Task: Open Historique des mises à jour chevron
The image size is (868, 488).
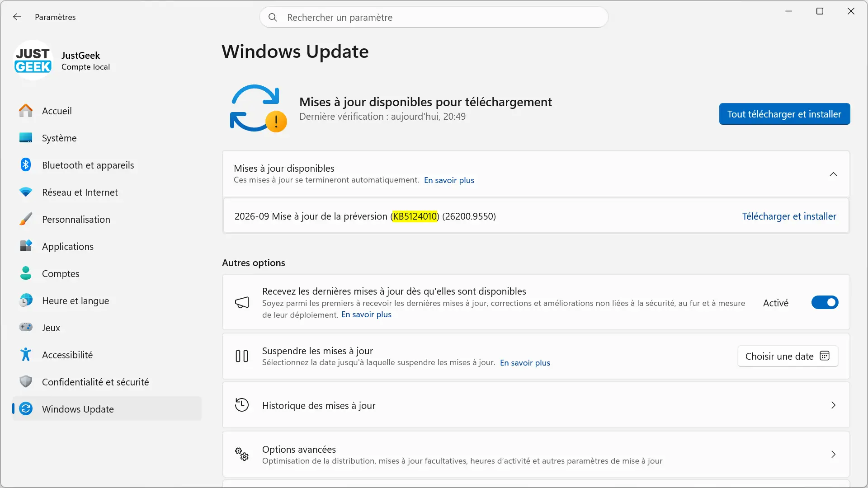Action: (x=833, y=405)
